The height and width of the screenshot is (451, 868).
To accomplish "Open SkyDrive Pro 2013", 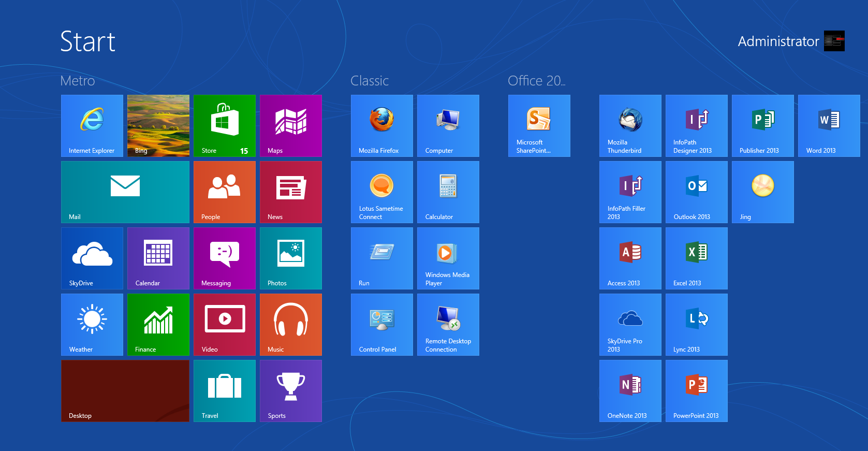I will pyautogui.click(x=630, y=325).
